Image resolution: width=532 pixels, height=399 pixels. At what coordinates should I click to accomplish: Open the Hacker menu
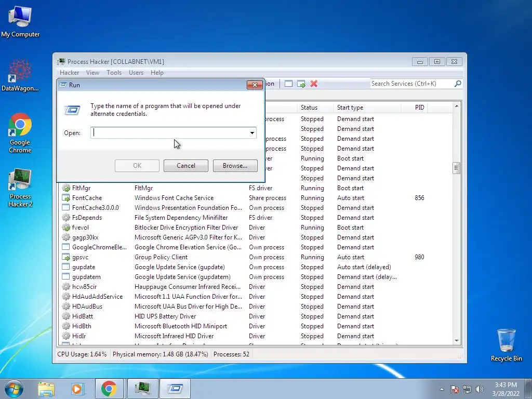coord(69,73)
